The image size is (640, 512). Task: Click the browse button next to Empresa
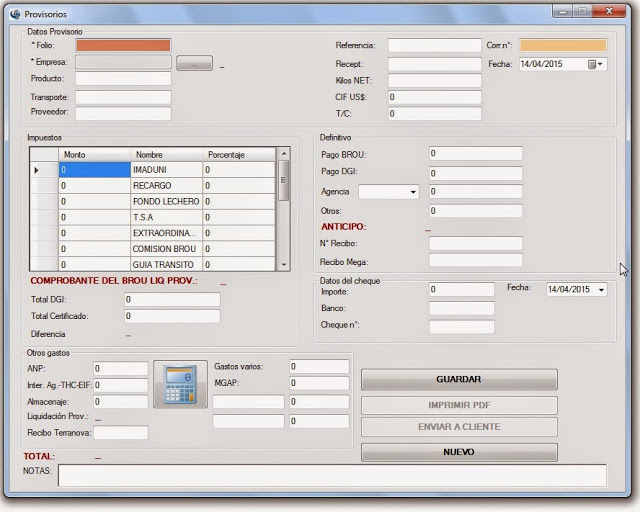[x=194, y=63]
